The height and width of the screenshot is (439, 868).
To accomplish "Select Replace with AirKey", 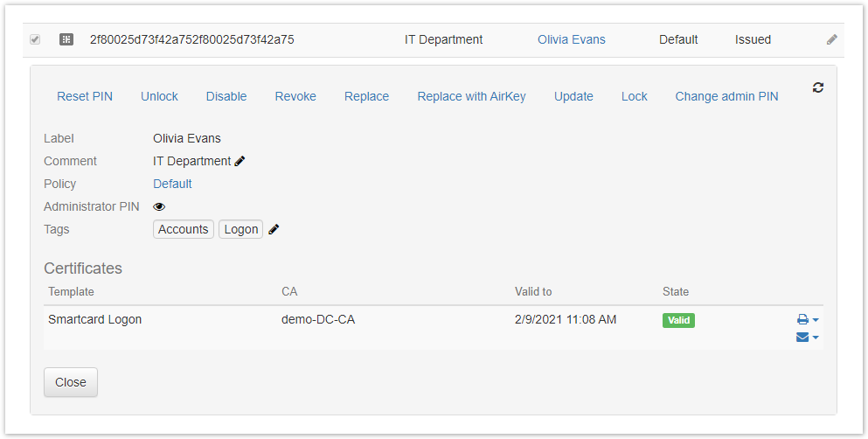I will 471,96.
